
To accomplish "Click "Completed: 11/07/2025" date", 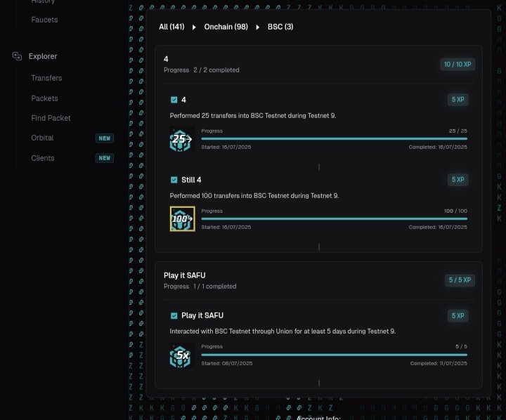I will 439,363.
